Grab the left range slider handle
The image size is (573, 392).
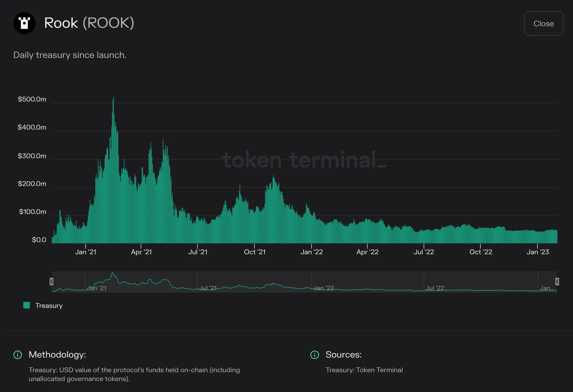point(52,281)
